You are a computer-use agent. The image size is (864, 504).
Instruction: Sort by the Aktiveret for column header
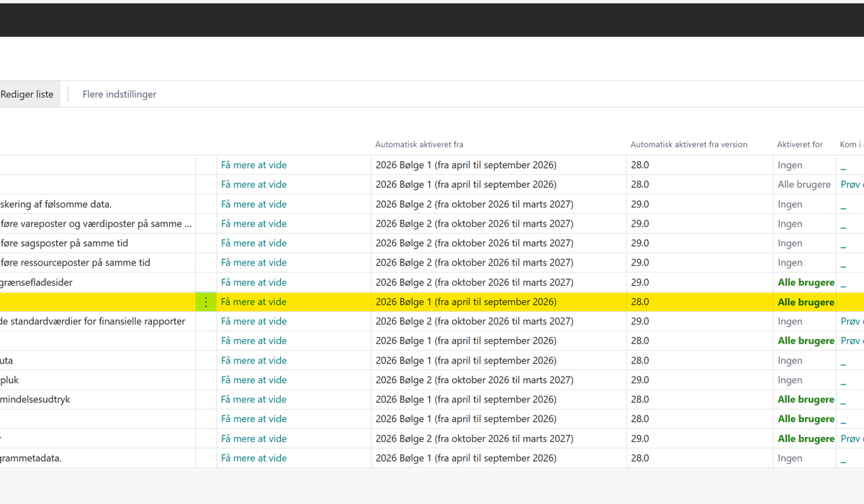pos(800,145)
